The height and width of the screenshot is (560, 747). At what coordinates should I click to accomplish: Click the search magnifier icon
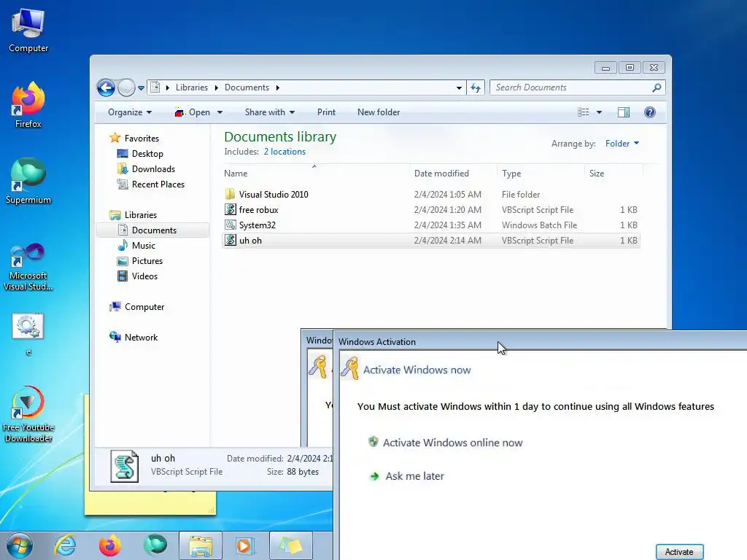click(657, 87)
